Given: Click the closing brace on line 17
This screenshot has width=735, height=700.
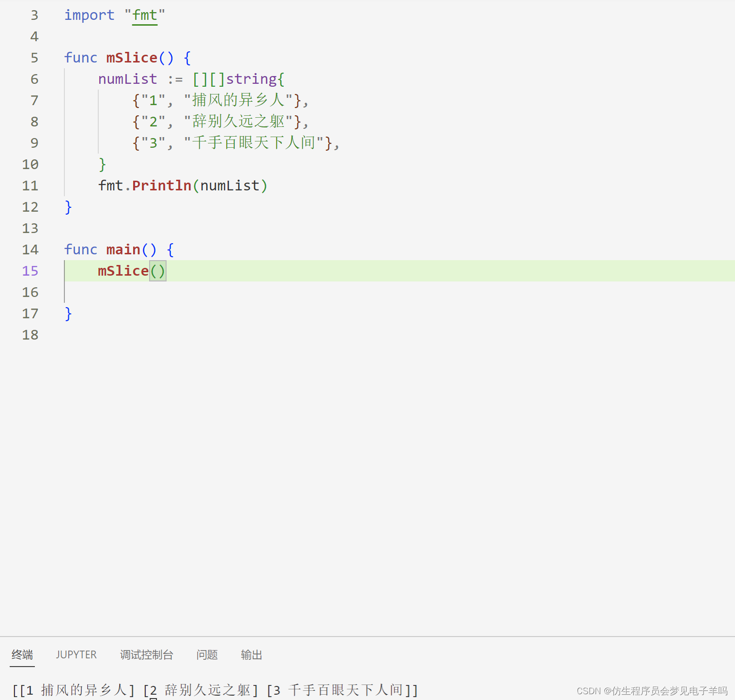Looking at the screenshot, I should (x=68, y=313).
